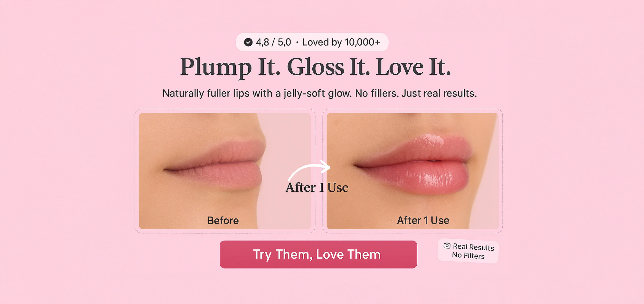Click the rating pill at the top
The height and width of the screenshot is (304, 644).
pos(312,42)
